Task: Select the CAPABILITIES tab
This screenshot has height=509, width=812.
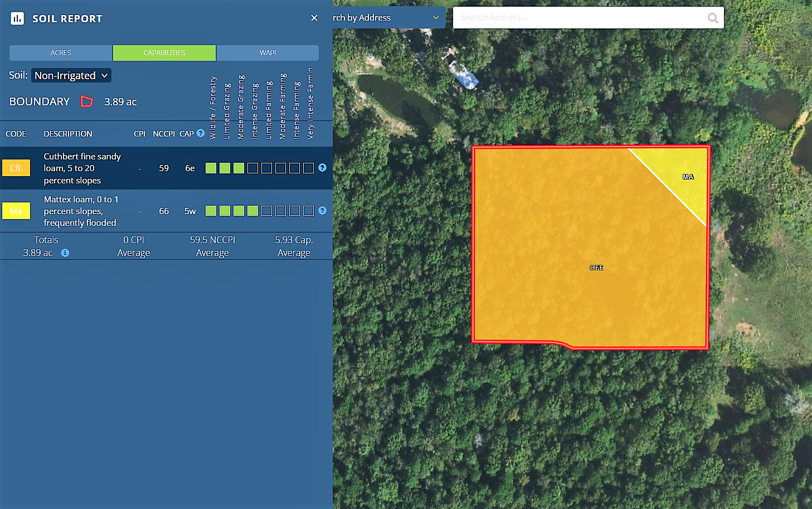Action: tap(164, 53)
